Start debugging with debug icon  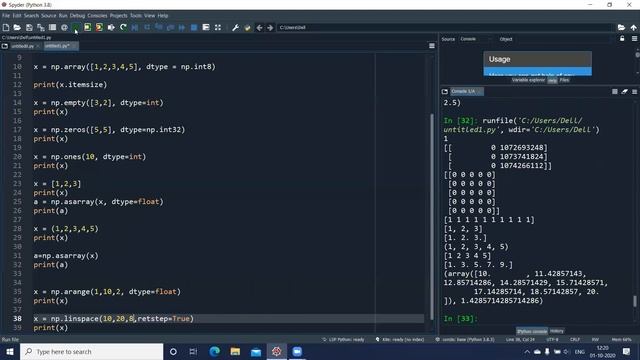coord(135,27)
